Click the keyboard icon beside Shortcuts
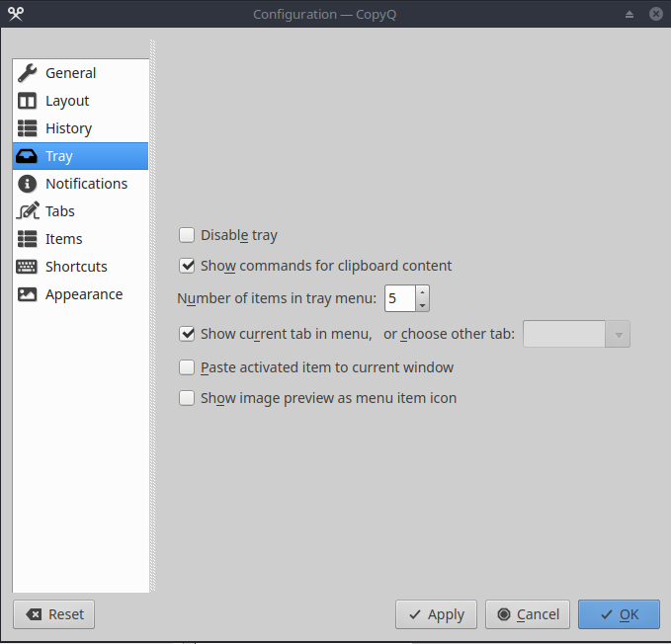 [x=28, y=267]
